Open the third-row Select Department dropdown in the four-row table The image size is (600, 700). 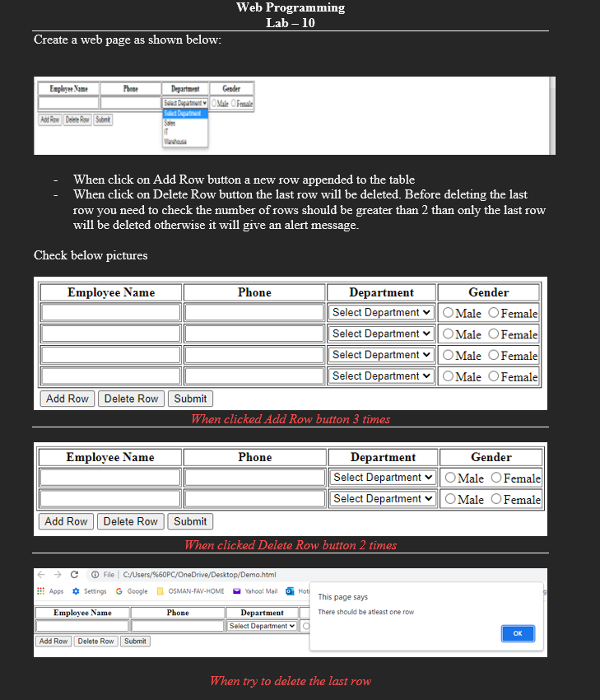coord(381,354)
